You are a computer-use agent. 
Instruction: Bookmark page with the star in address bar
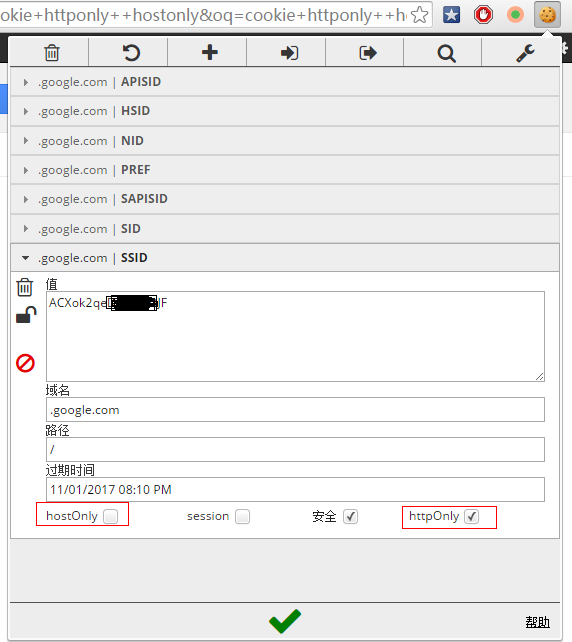tap(419, 15)
